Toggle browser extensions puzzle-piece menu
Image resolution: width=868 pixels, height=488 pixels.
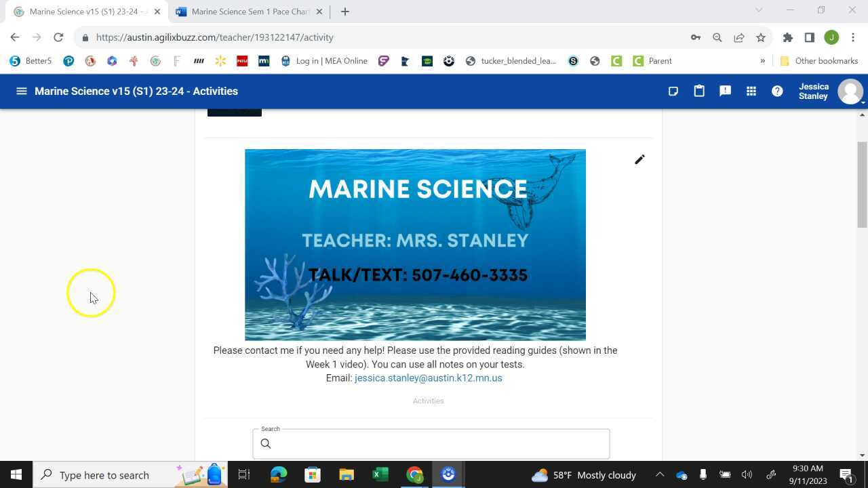788,37
